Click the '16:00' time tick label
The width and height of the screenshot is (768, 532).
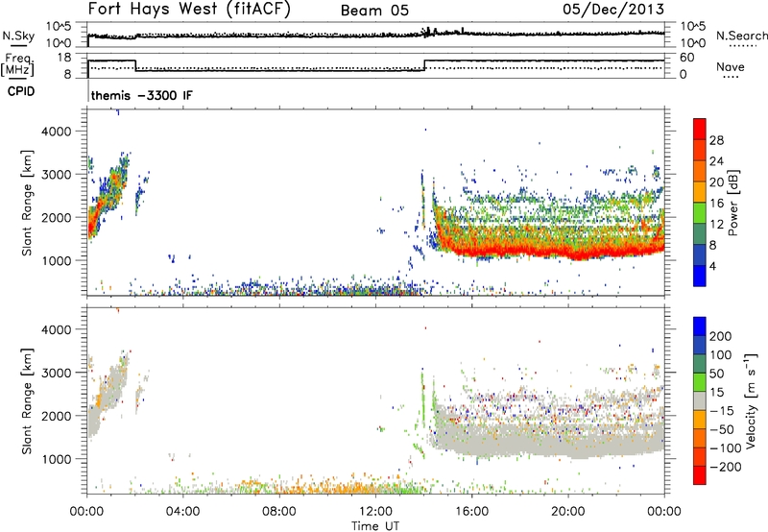(x=471, y=512)
